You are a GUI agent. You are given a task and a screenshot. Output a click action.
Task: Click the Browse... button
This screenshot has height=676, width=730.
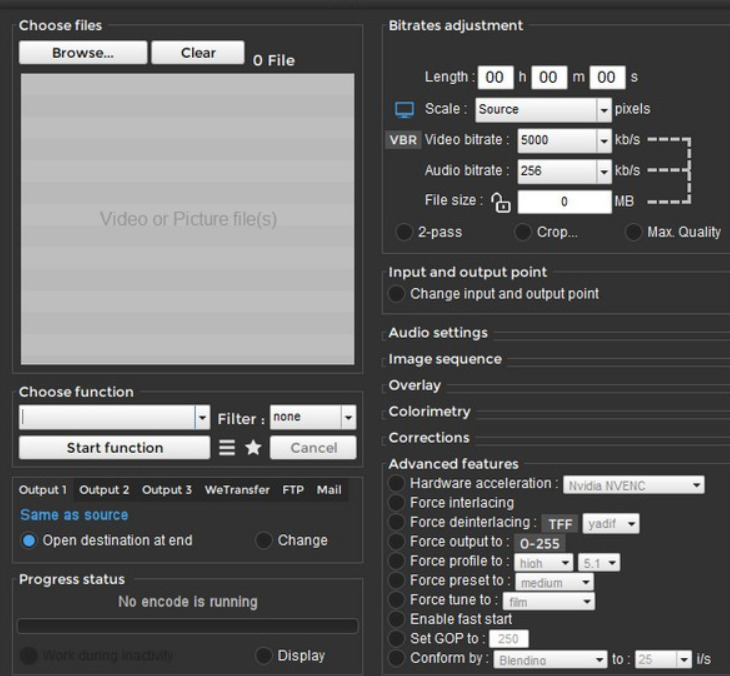(83, 53)
